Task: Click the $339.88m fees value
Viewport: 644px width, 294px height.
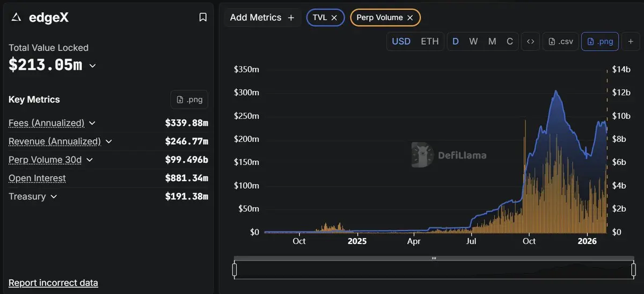Action: click(x=186, y=123)
